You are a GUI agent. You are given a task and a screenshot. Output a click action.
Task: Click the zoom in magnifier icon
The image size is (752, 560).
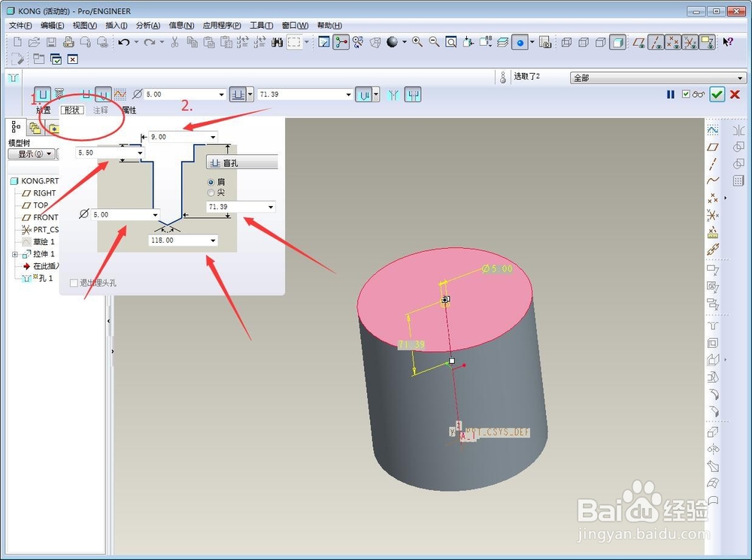click(x=417, y=42)
